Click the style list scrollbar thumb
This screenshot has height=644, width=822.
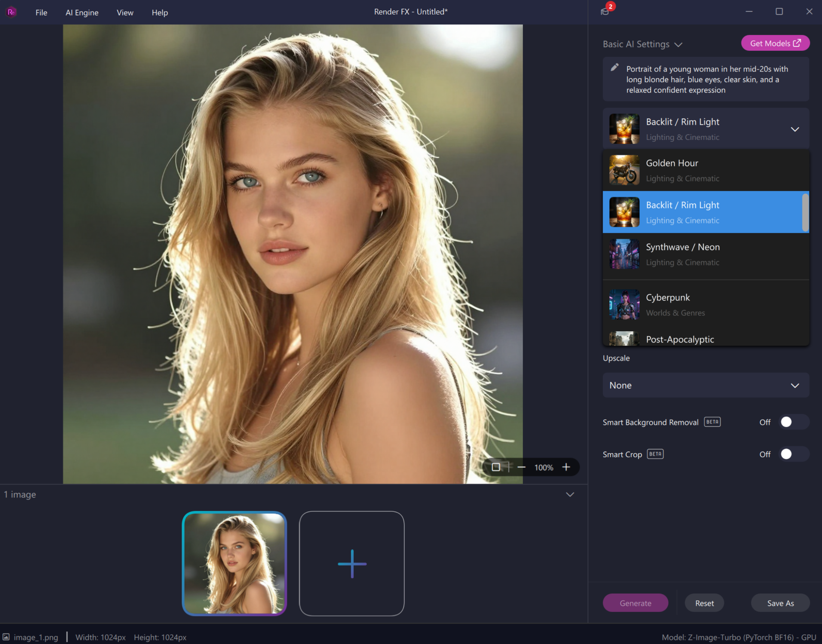pos(805,212)
